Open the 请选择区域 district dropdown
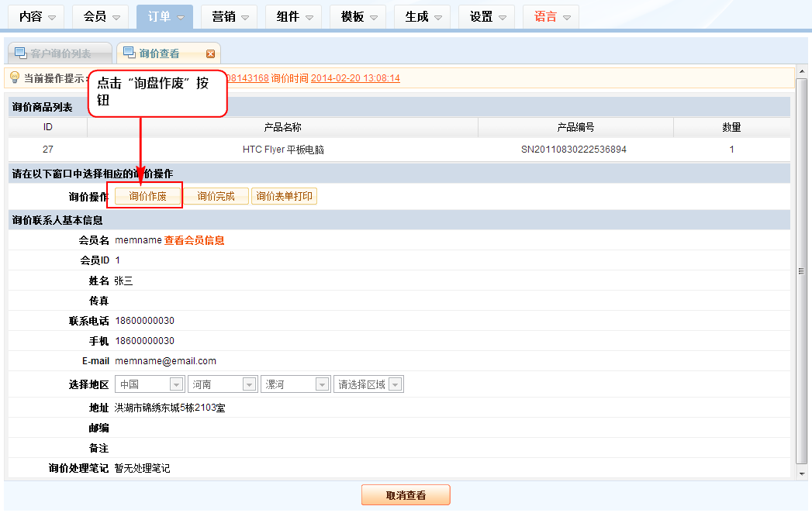Image resolution: width=812 pixels, height=513 pixels. [395, 384]
